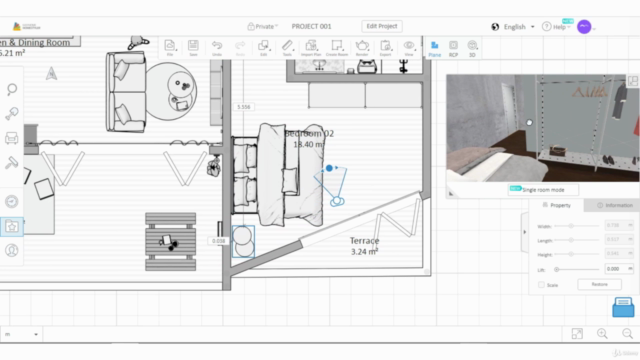The width and height of the screenshot is (640, 360).
Task: Open the View eye menu
Action: [409, 47]
